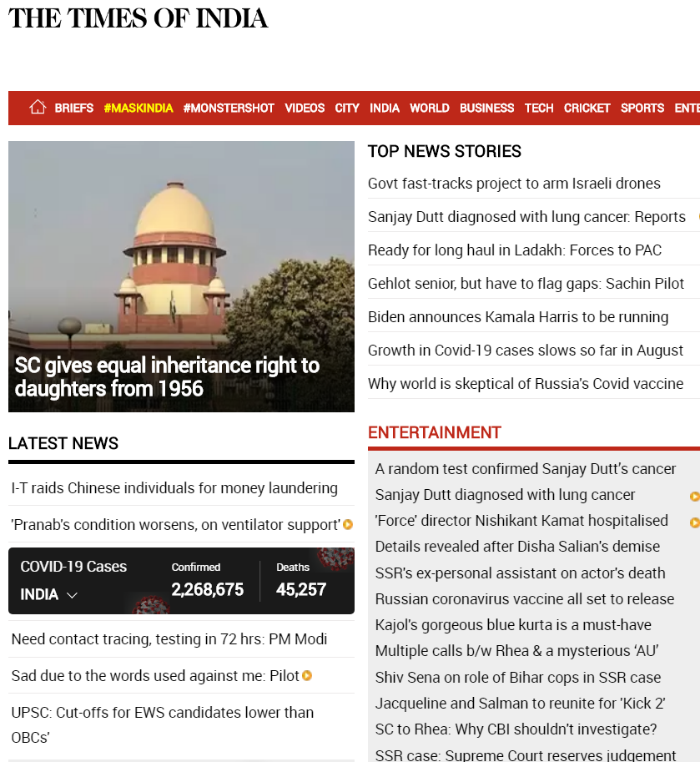Click the video icon beside 'Sanjay Dutt diagnosed with lung cancer' entertainment story
The width and height of the screenshot is (700, 762).
tap(695, 496)
